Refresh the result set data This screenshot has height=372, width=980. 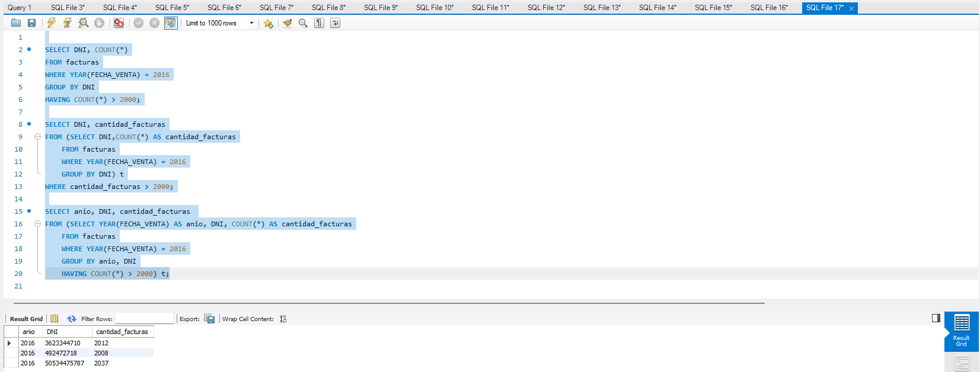[x=72, y=319]
